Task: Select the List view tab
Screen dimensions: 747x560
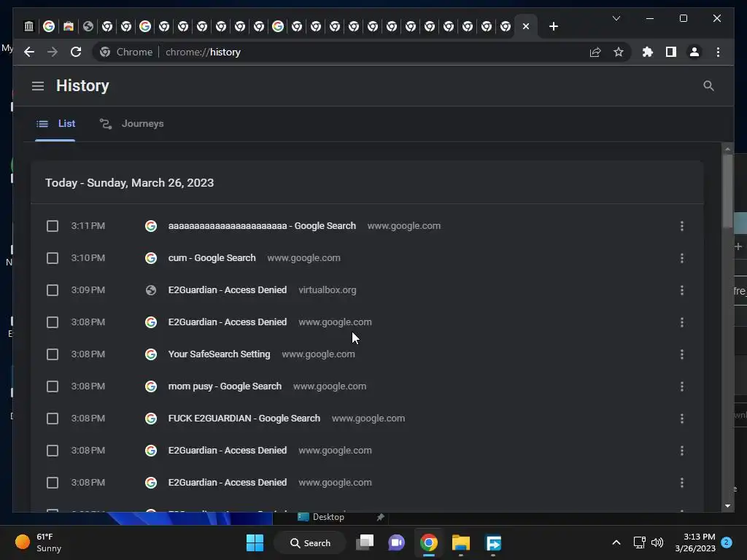Action: click(x=55, y=124)
